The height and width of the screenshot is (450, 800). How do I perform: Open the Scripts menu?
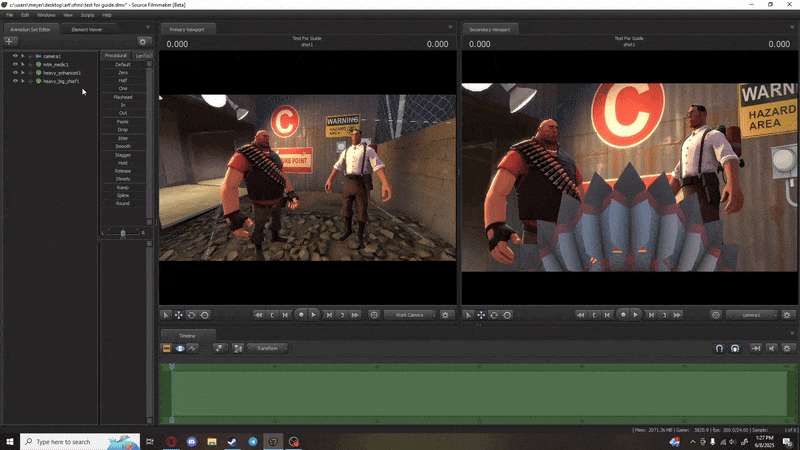click(x=88, y=15)
